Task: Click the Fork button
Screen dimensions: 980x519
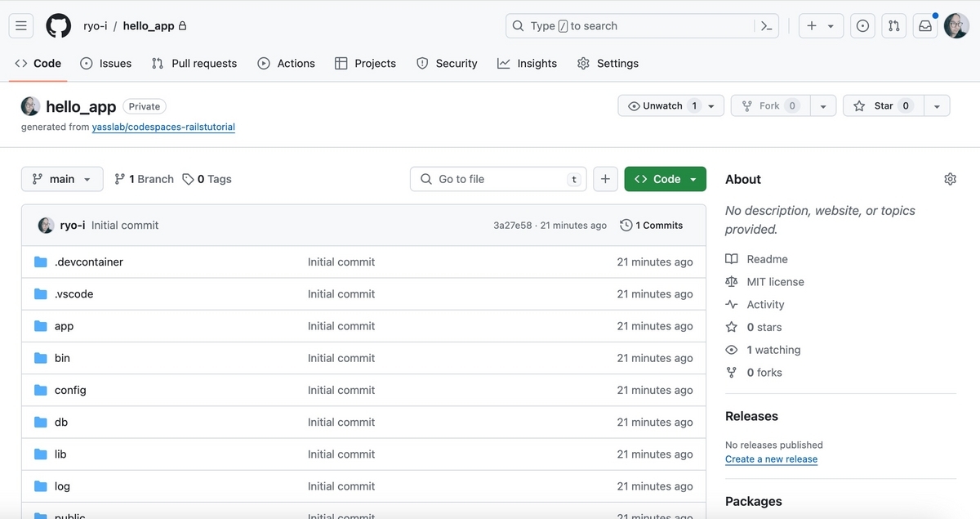Action: tap(770, 106)
